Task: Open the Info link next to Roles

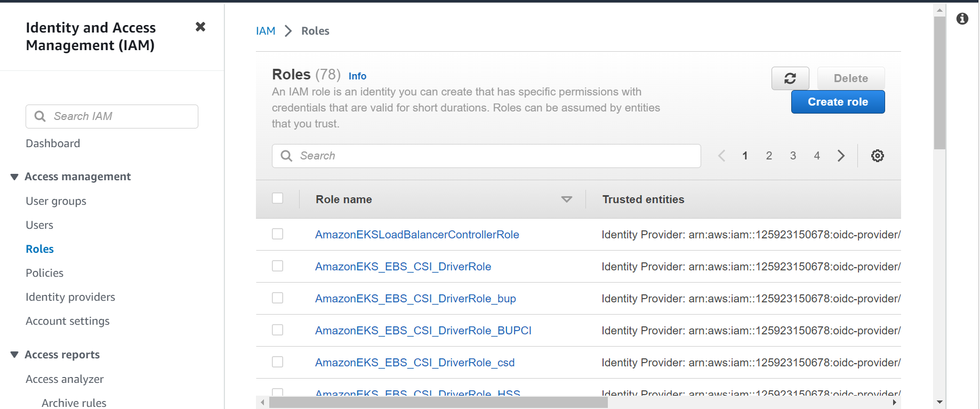Action: click(x=357, y=76)
